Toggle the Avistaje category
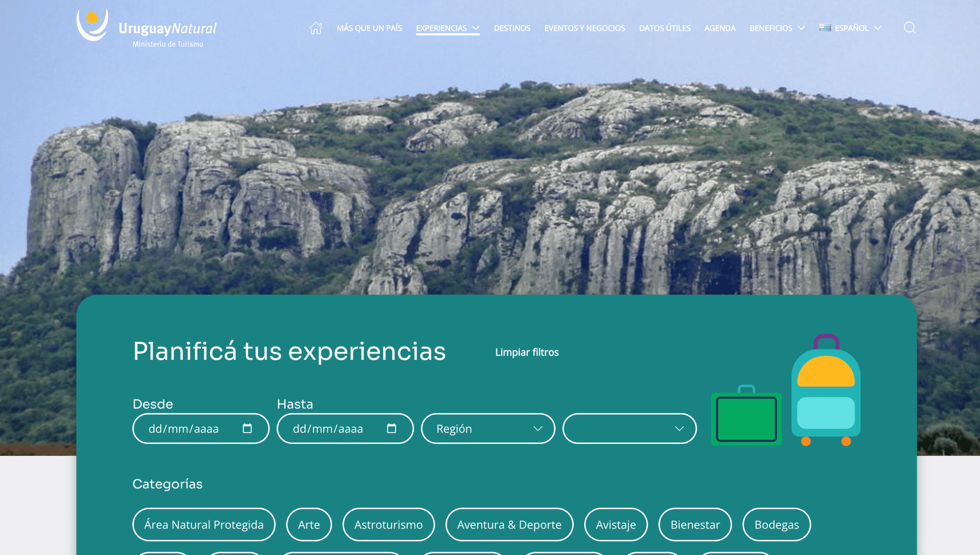The height and width of the screenshot is (555, 980). click(616, 524)
